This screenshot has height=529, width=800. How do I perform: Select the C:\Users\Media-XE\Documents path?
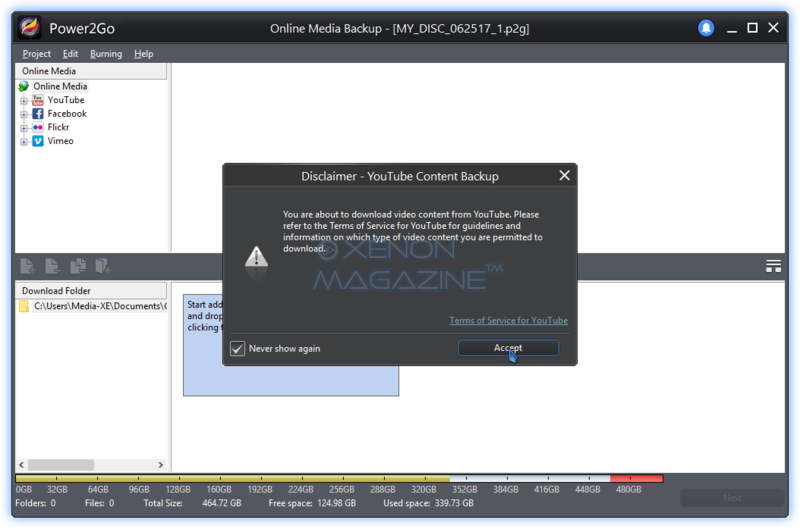tap(100, 306)
